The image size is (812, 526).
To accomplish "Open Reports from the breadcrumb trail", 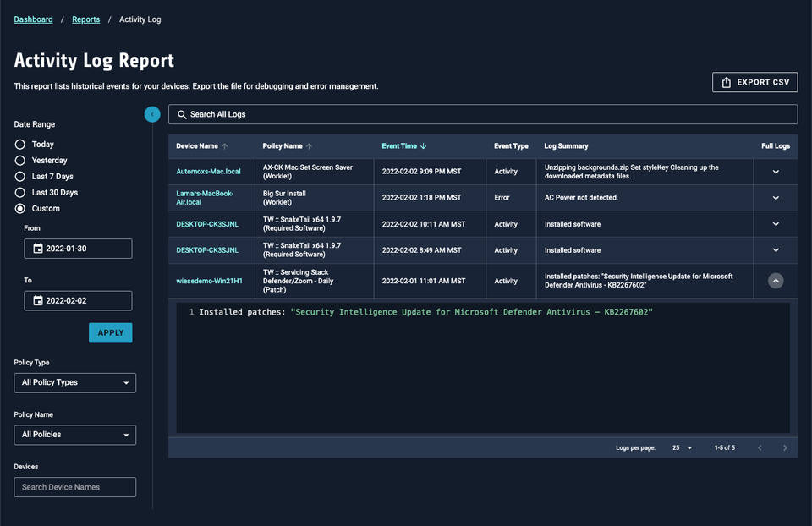I will (x=85, y=19).
